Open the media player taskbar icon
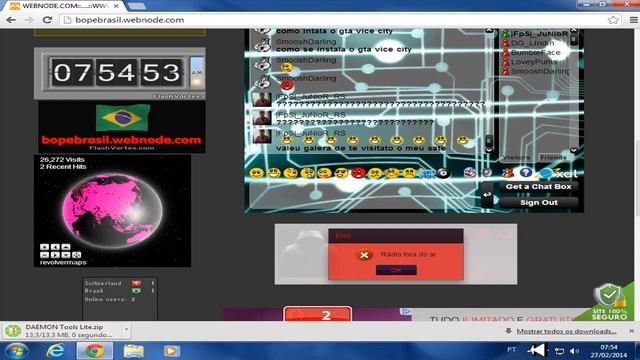The height and width of the screenshot is (360, 640). 171,351
